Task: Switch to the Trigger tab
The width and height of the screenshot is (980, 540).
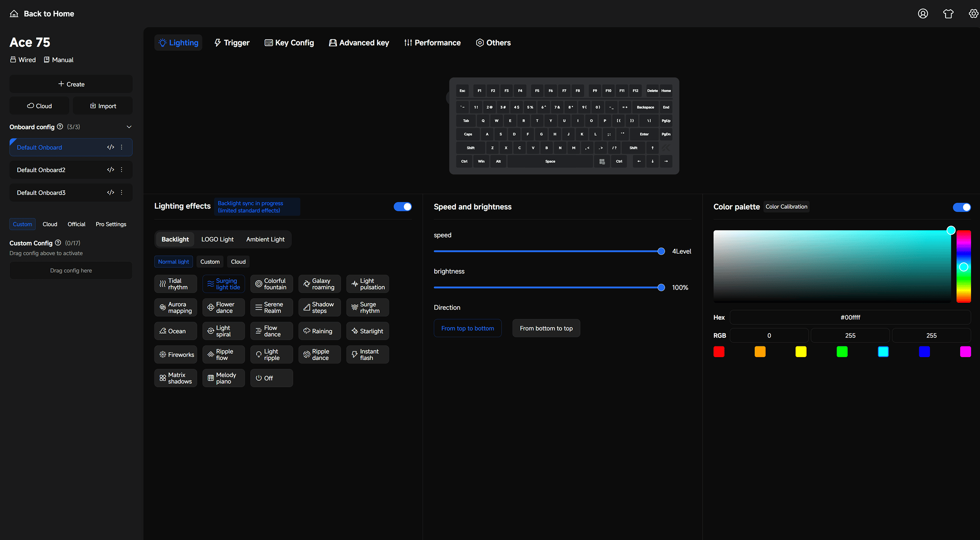Action: click(232, 43)
